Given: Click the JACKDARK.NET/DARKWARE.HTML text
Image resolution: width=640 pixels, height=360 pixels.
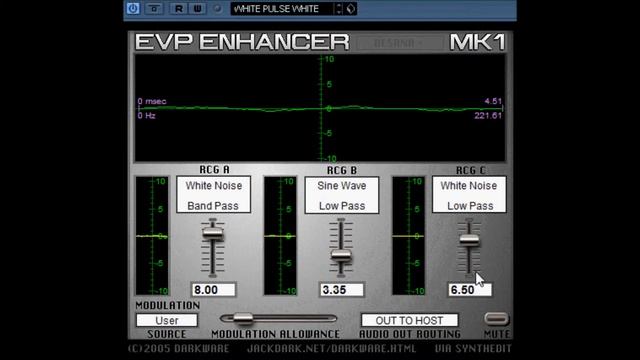Looking at the screenshot, I should pos(331,349).
